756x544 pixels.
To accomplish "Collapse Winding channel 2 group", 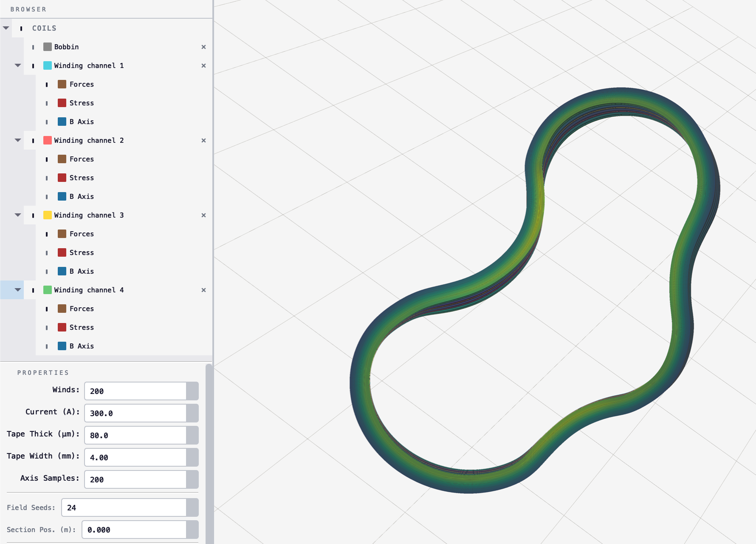I will pos(18,140).
